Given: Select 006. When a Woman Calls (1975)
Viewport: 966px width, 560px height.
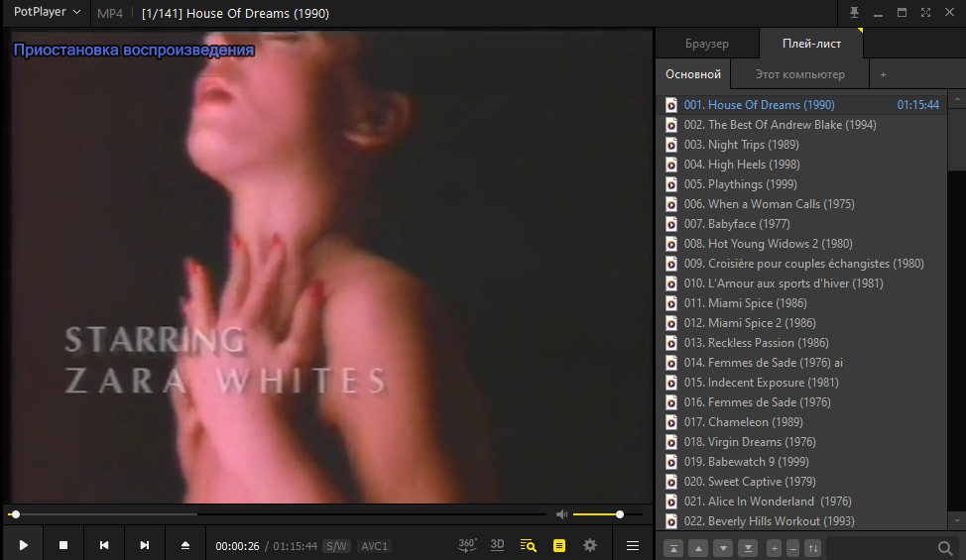Looking at the screenshot, I should click(802, 204).
